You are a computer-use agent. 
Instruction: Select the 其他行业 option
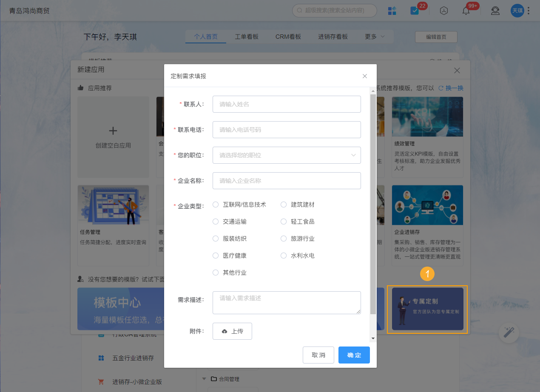pyautogui.click(x=216, y=273)
